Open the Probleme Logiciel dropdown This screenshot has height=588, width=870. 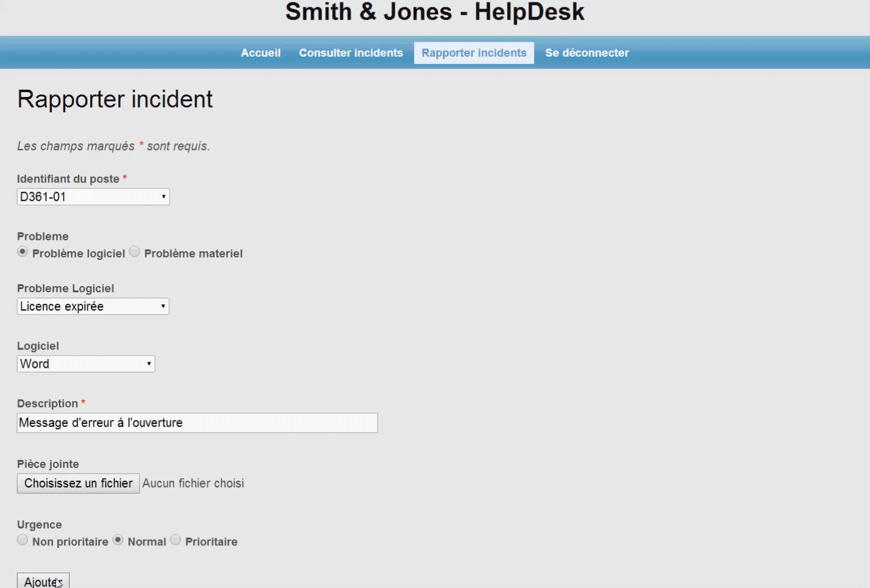93,306
